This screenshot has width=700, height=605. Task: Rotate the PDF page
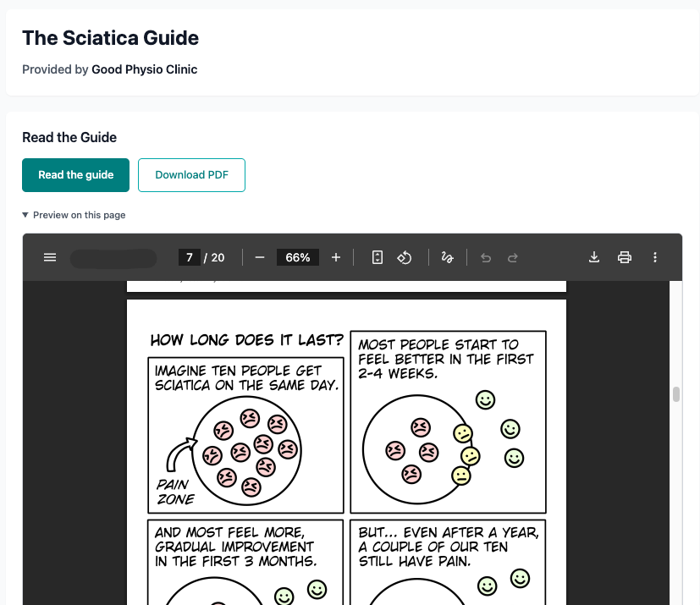(x=404, y=257)
